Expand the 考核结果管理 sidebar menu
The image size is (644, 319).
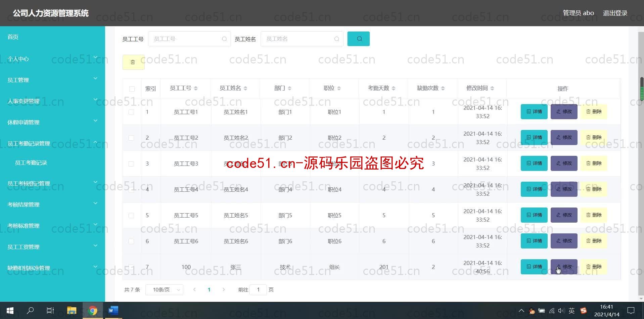click(x=52, y=204)
